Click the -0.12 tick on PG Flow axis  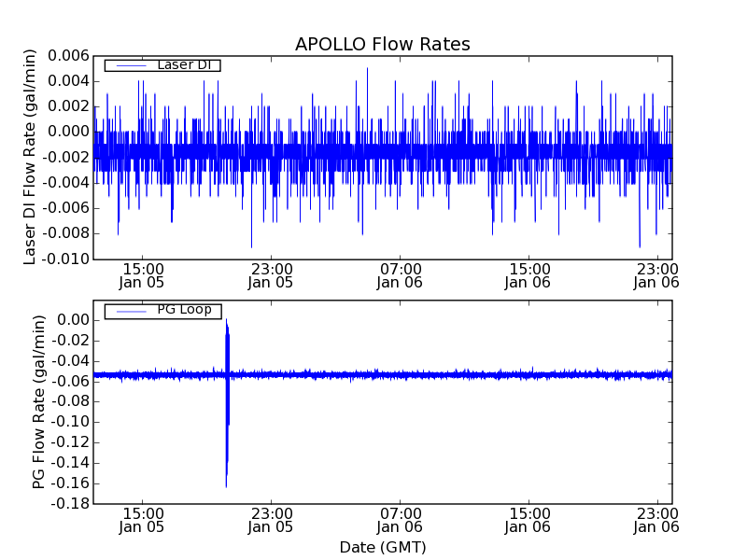click(70, 442)
